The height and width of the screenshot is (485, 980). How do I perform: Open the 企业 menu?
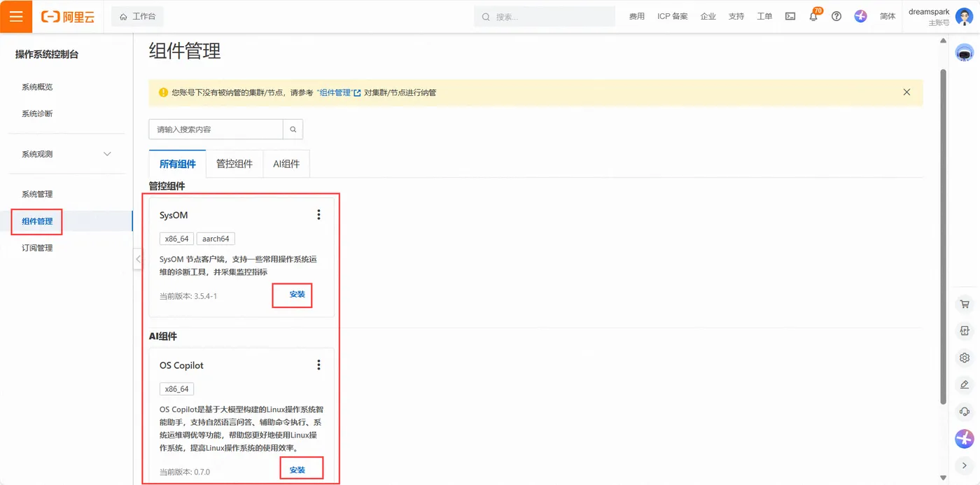pyautogui.click(x=708, y=16)
